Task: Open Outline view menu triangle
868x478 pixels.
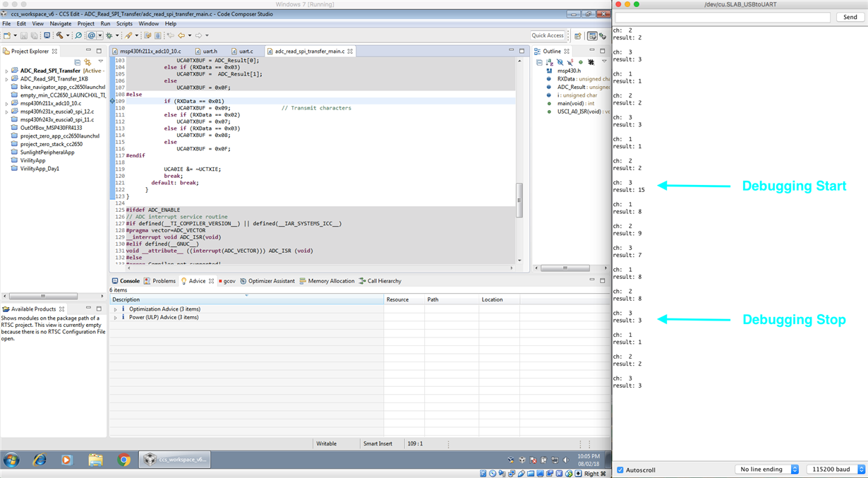Action: point(604,61)
